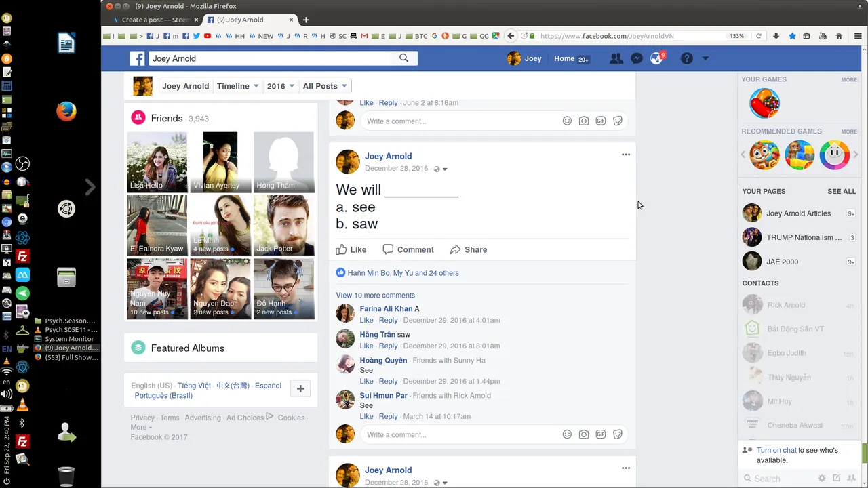Viewport: 868px width, 488px height.
Task: Open the All Posts filter dropdown
Action: [x=325, y=86]
